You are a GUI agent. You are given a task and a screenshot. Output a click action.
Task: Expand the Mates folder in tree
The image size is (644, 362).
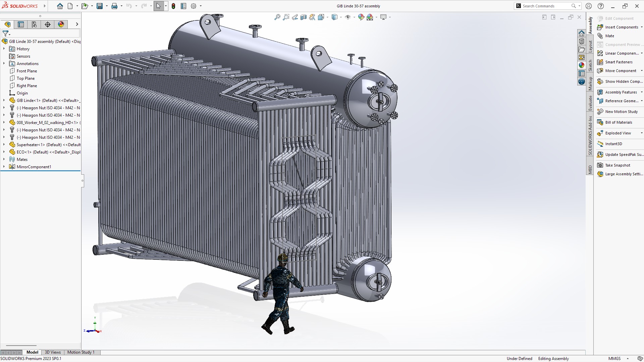tap(4, 160)
